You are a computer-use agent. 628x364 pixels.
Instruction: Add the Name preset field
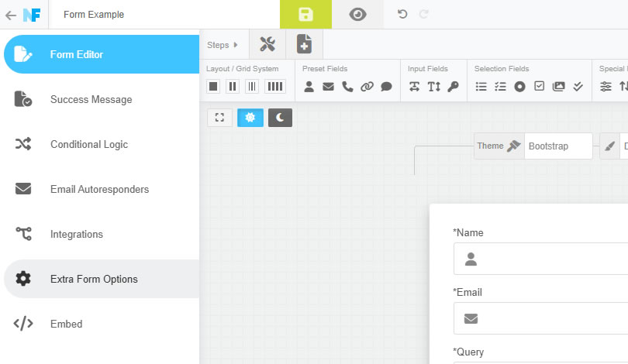pyautogui.click(x=309, y=87)
